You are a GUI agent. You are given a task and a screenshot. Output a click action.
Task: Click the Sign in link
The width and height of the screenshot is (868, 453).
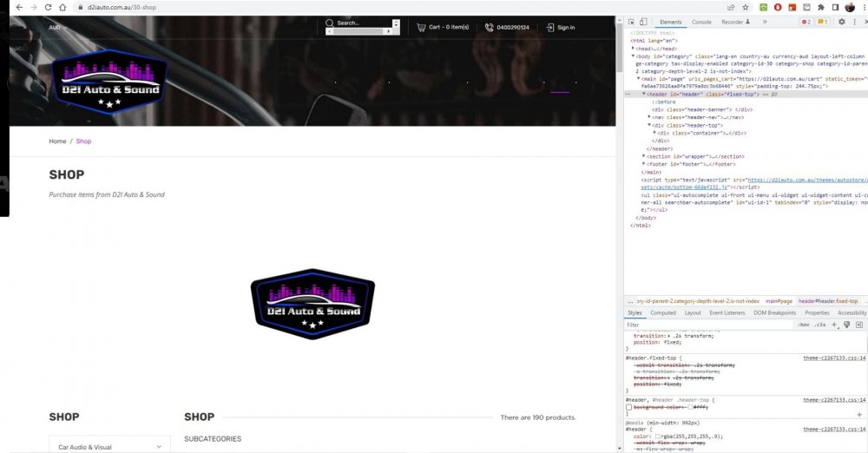click(x=566, y=27)
